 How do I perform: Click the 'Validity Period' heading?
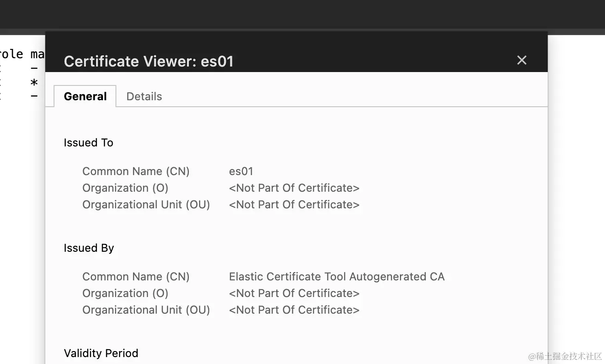tap(101, 353)
